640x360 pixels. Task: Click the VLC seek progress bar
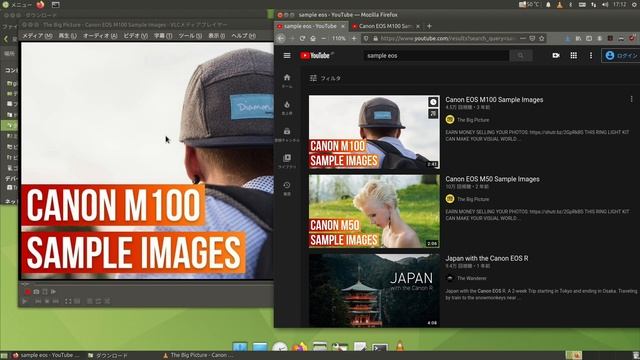click(x=147, y=284)
